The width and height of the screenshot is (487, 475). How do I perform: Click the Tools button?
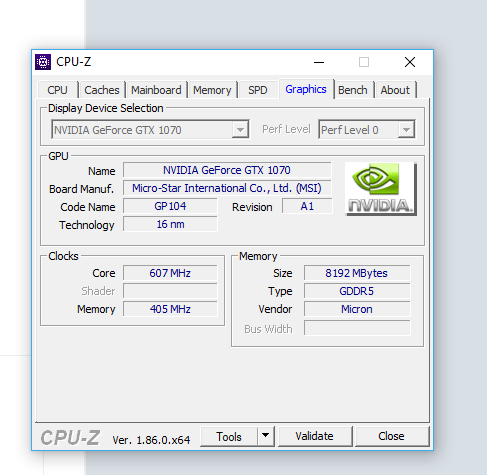point(229,436)
